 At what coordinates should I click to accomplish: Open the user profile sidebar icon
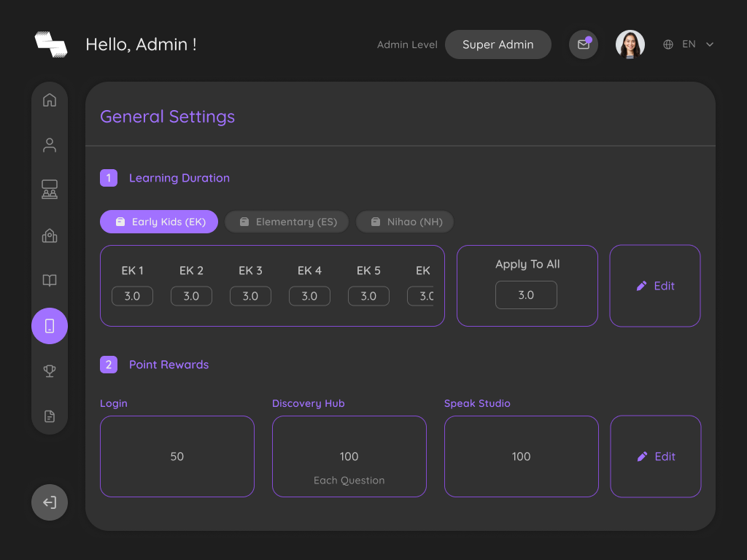[50, 145]
